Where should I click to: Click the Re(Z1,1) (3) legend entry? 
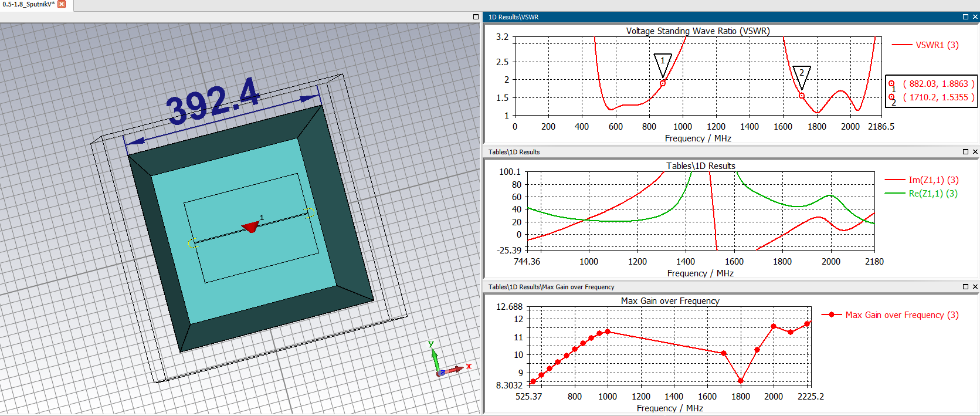coord(932,194)
